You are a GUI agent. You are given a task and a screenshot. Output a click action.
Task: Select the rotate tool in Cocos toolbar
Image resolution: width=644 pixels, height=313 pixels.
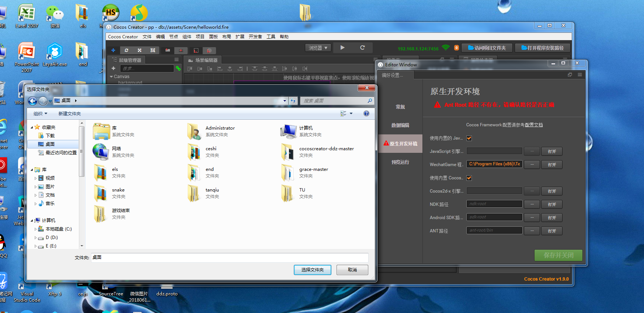126,50
